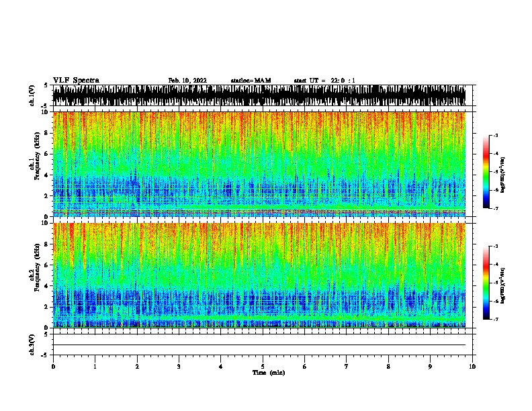Image resolution: width=532 pixels, height=411 pixels.
Task: Click the ch.1 spectrogram color scale bar
Action: click(x=486, y=172)
